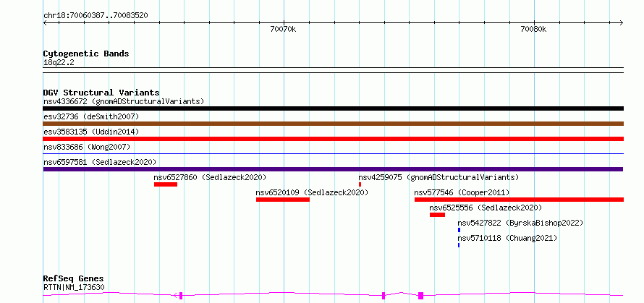
Task: Select the 18q22.2 cytogenetic band label
Action: tap(59, 63)
